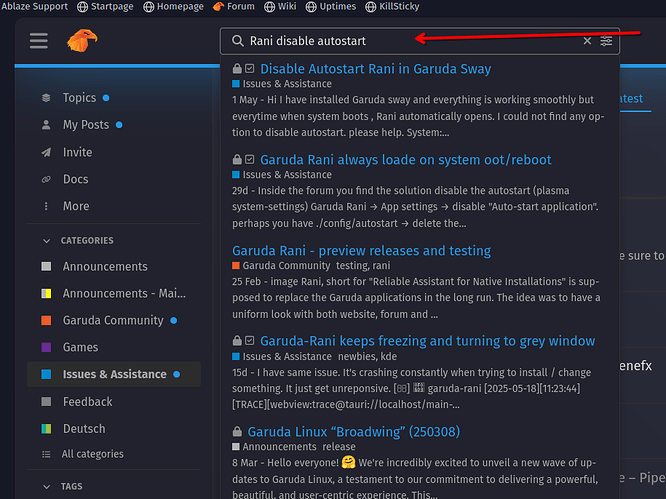Click the newbies tag on freezing result

(x=356, y=356)
